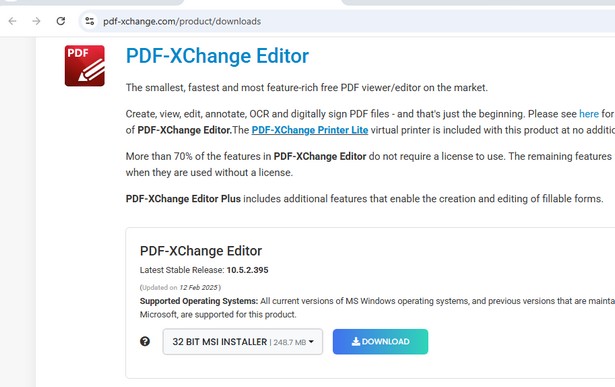Click the red PDF-XChange Editor logo
Image resolution: width=615 pixels, height=387 pixels.
click(85, 65)
